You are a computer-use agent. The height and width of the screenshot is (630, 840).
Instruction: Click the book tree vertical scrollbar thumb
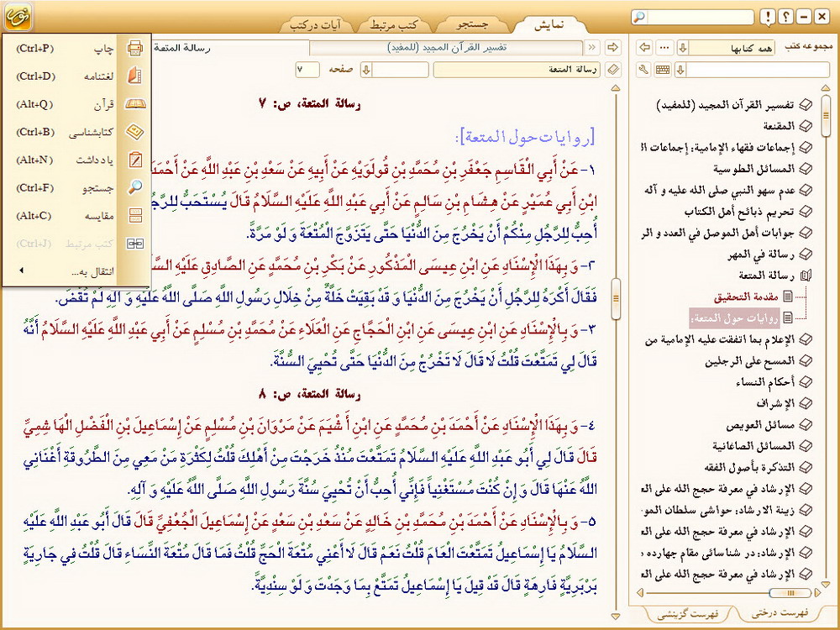(x=827, y=116)
